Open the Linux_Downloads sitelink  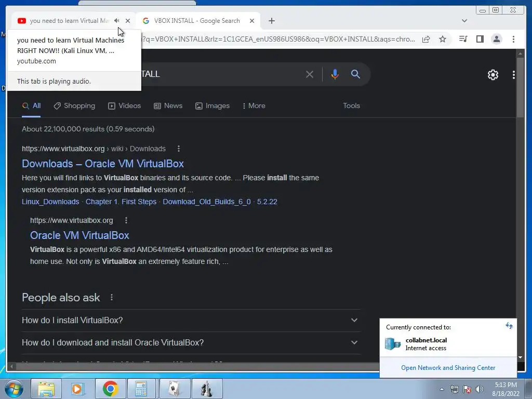click(x=50, y=202)
